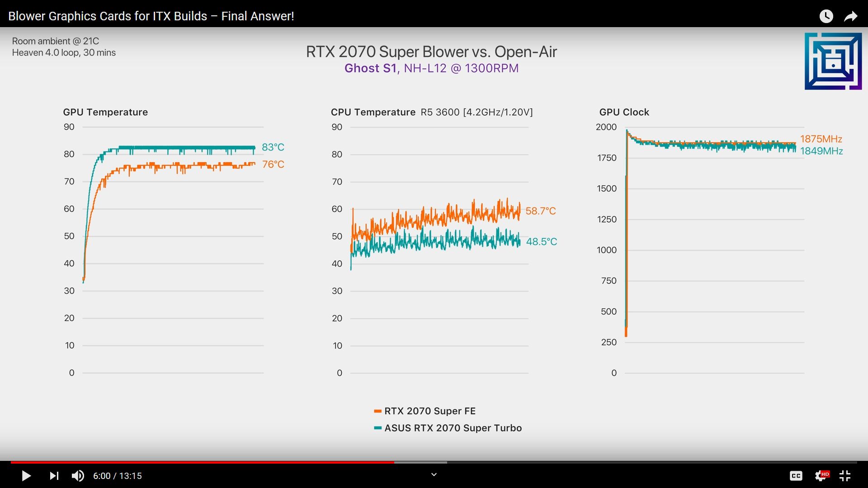
Task: Click the 6:00 / 13:15 time display
Action: coord(118,476)
